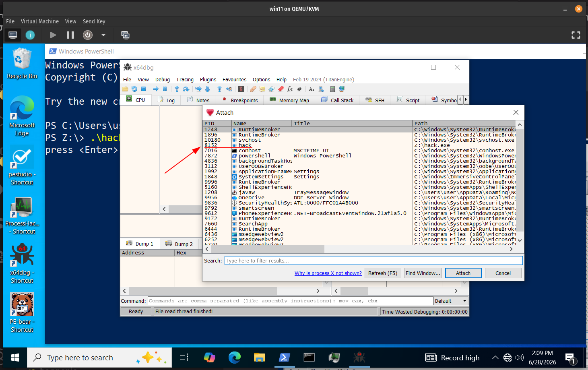Open the Intermodular calls toolbar icon
This screenshot has height=370, width=588.
tap(321, 89)
